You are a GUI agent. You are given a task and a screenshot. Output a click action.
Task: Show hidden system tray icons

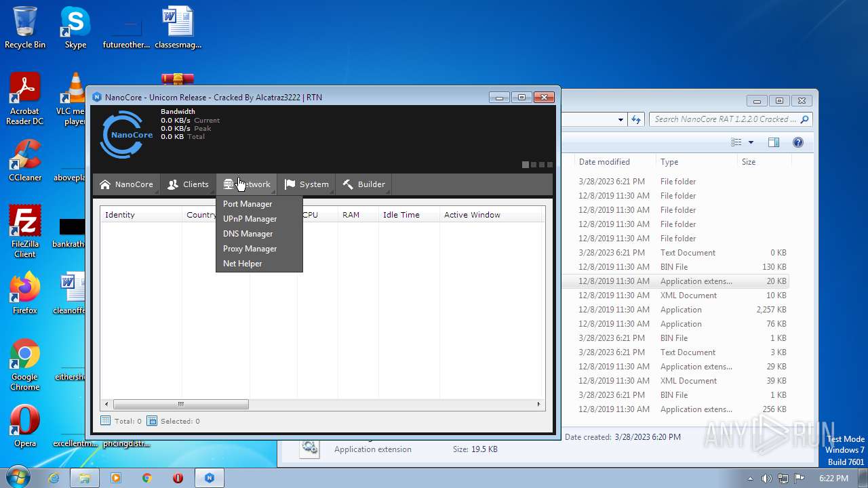[750, 479]
